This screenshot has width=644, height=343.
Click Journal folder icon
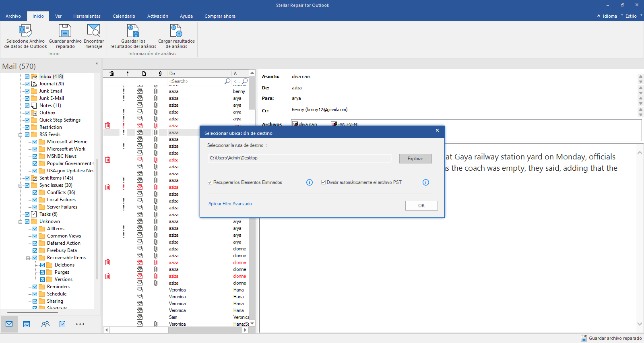(x=34, y=84)
